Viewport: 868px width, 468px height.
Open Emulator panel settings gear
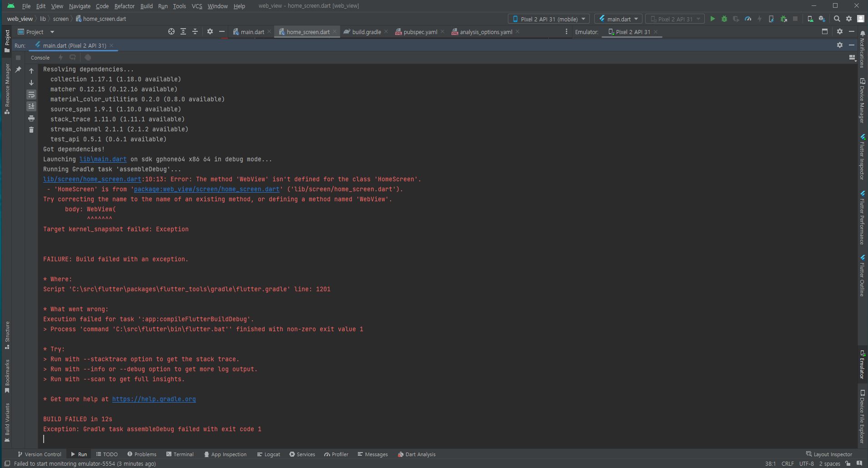[839, 31]
